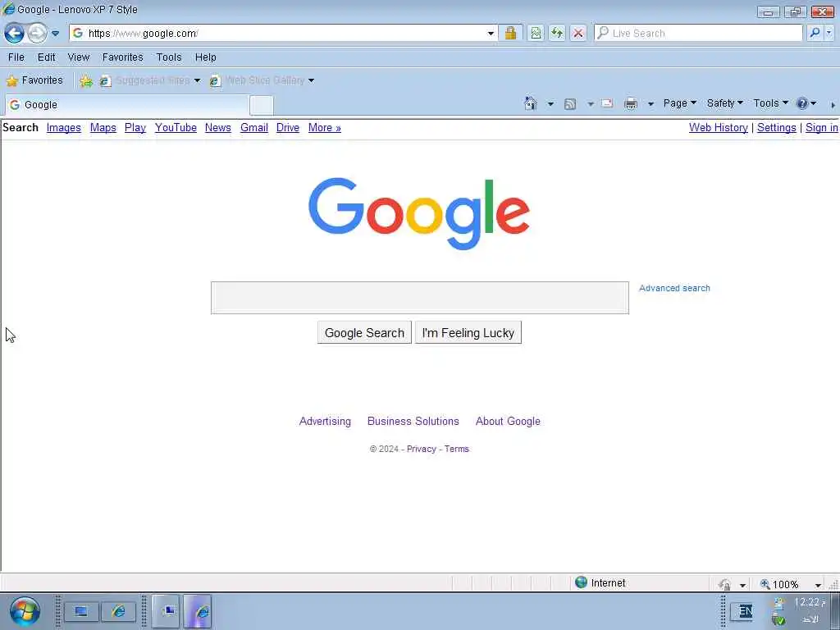Open Web History link

[x=719, y=127]
